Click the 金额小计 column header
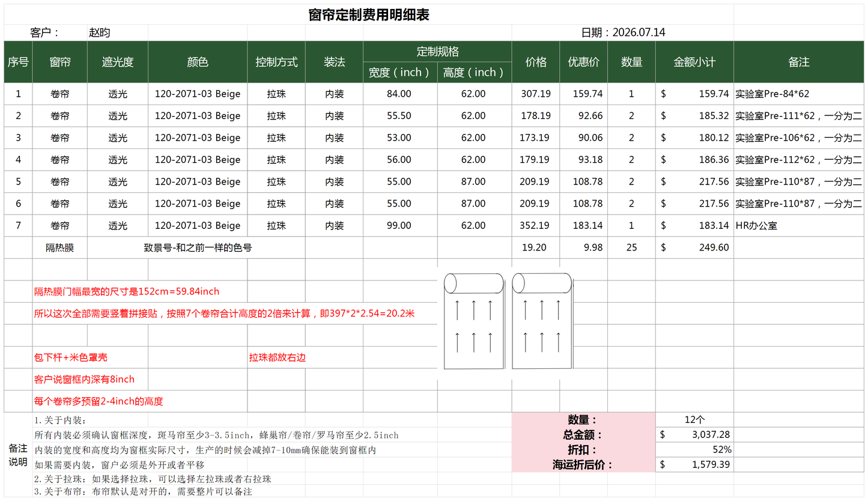This screenshot has height=501, width=868. pos(694,62)
